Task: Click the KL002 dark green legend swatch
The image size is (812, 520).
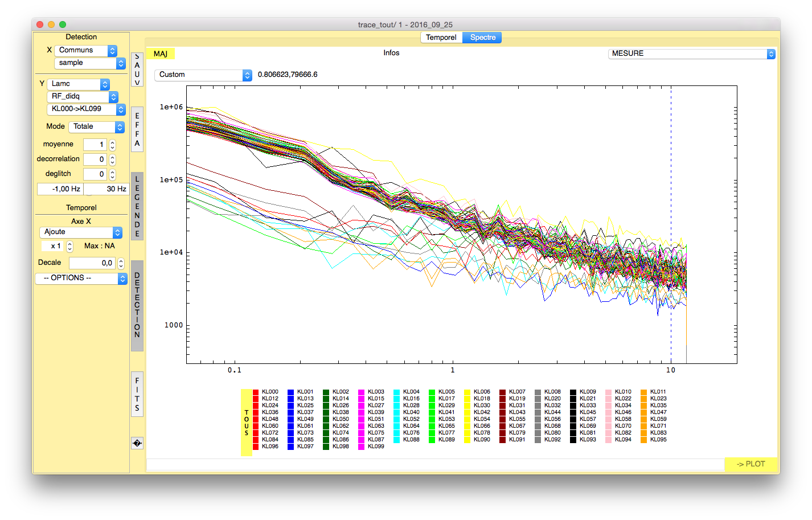Action: 326,392
